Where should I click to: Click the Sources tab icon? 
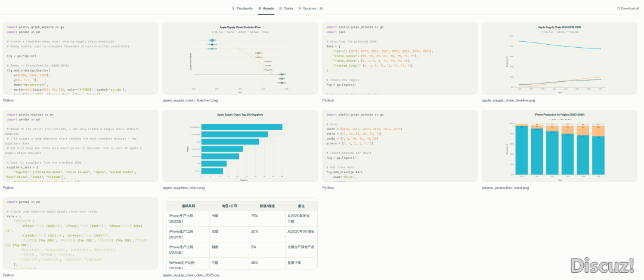[300, 8]
